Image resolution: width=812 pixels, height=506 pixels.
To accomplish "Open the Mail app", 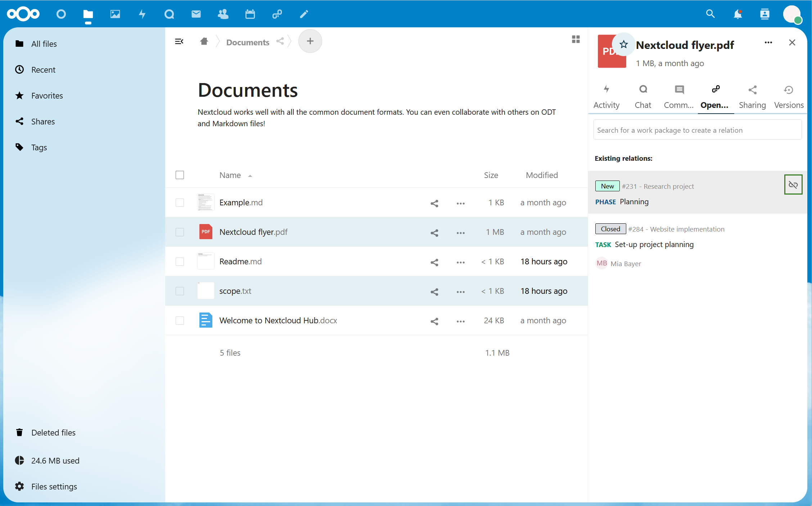I will (196, 14).
